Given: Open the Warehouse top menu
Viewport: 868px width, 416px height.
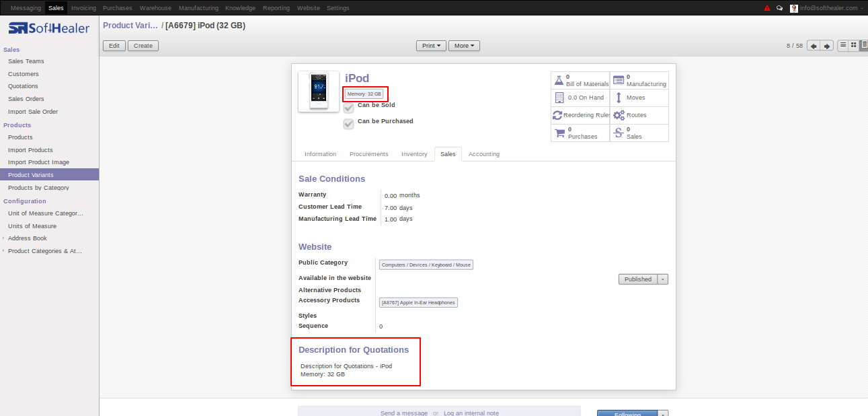Looking at the screenshot, I should coord(155,8).
